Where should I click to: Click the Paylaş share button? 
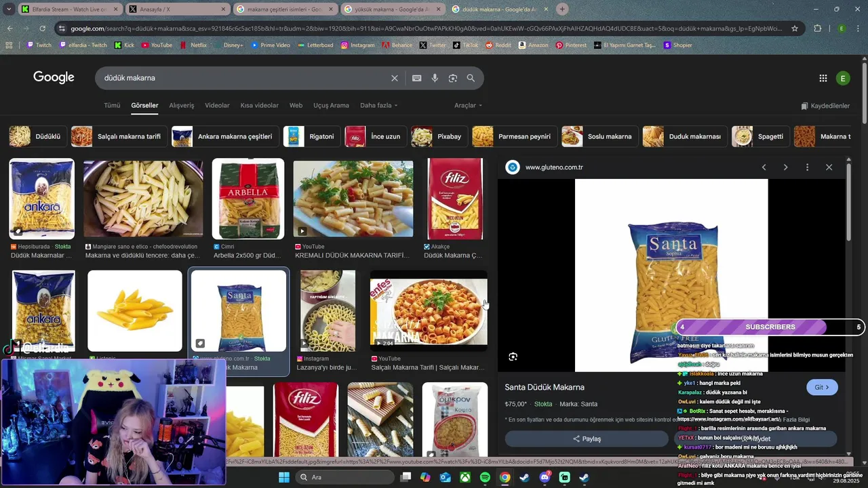[x=587, y=439]
